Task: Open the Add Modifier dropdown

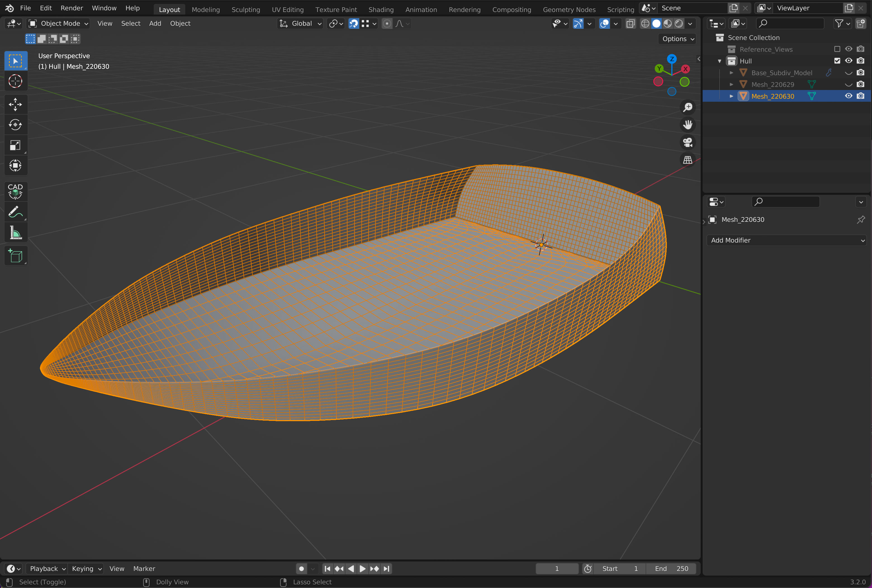Action: click(786, 240)
